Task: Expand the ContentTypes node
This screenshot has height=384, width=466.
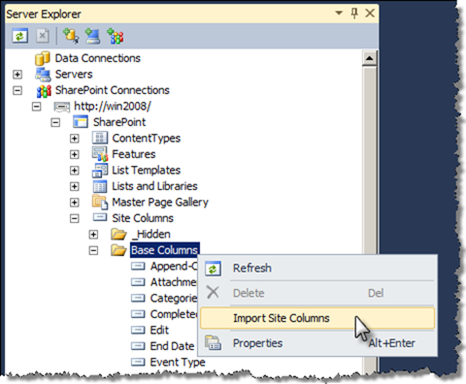Action: 74,138
